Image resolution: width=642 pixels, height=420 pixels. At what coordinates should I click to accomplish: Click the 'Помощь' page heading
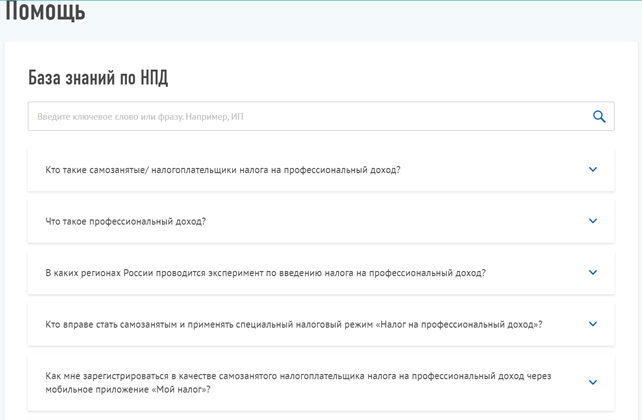pyautogui.click(x=46, y=12)
